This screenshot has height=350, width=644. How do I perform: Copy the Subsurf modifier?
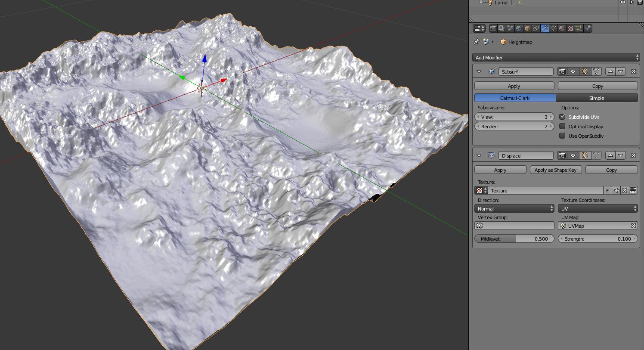(598, 86)
